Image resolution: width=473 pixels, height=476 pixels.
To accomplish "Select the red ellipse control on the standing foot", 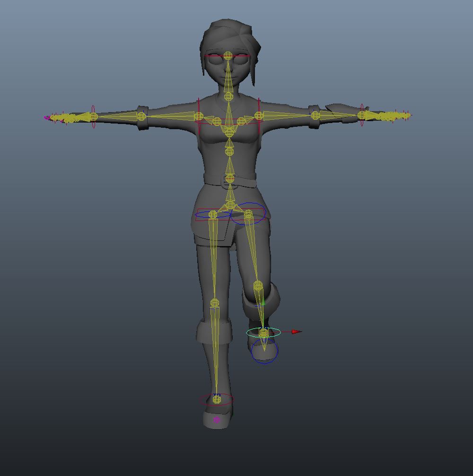I will 201,400.
